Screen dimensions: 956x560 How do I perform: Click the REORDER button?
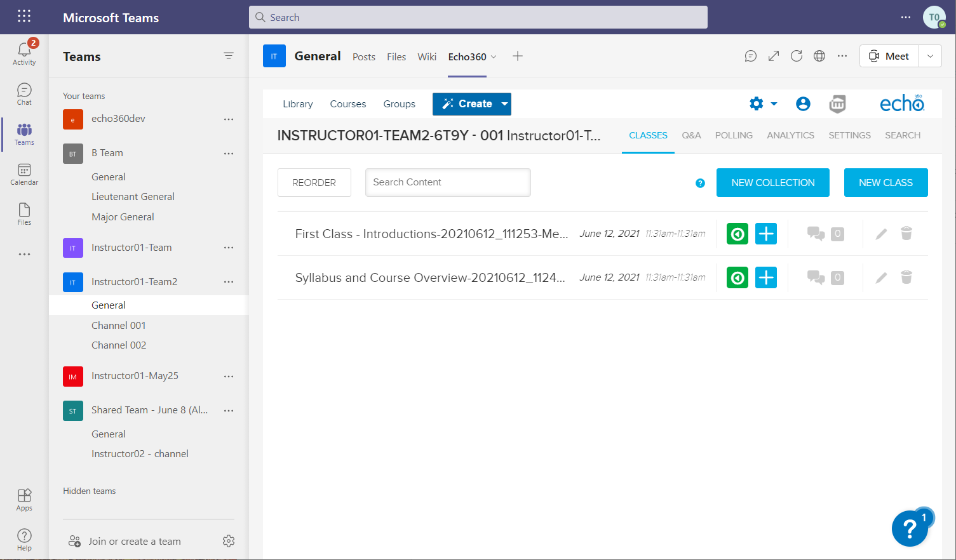pyautogui.click(x=314, y=183)
